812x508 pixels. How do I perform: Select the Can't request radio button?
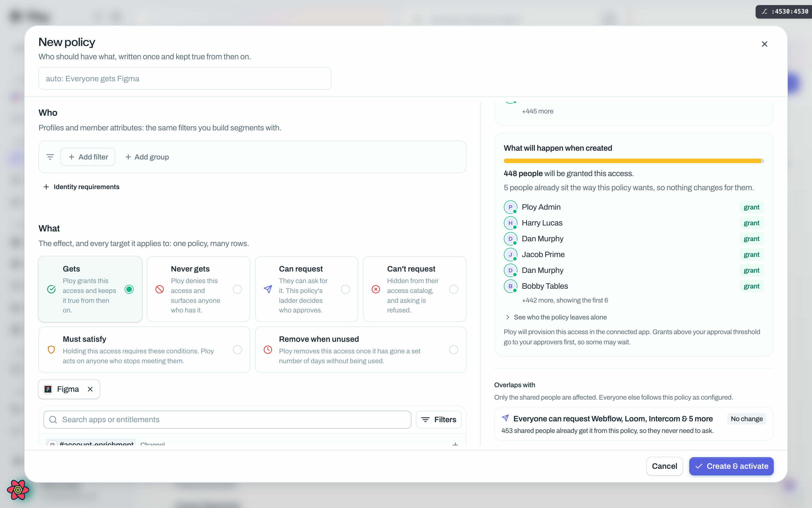tap(454, 289)
